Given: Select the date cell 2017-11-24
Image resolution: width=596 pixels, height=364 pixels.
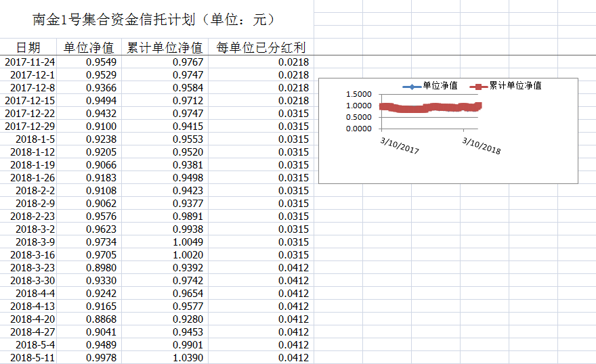Looking at the screenshot, I should [x=30, y=62].
